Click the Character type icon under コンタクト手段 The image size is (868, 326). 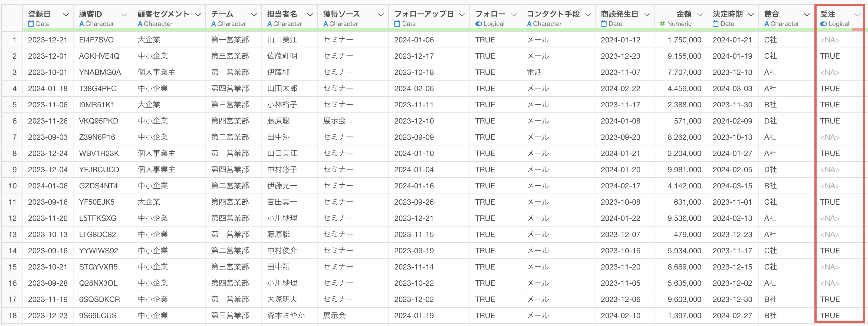point(529,24)
